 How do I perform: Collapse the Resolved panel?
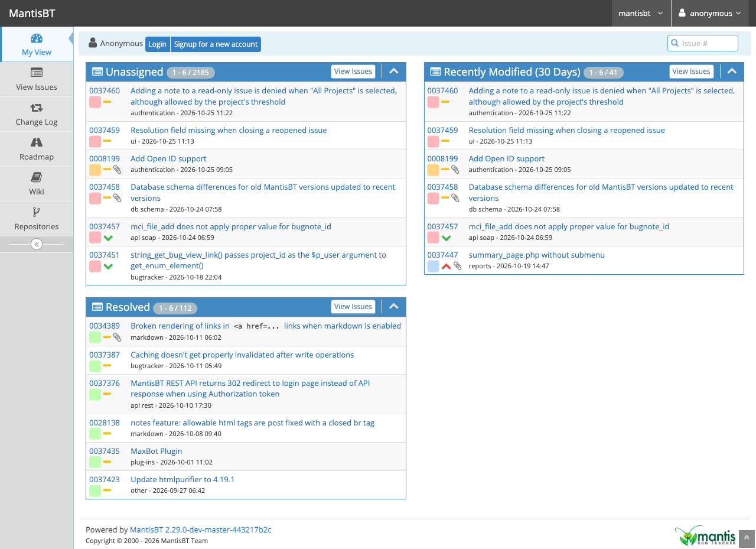[394, 307]
